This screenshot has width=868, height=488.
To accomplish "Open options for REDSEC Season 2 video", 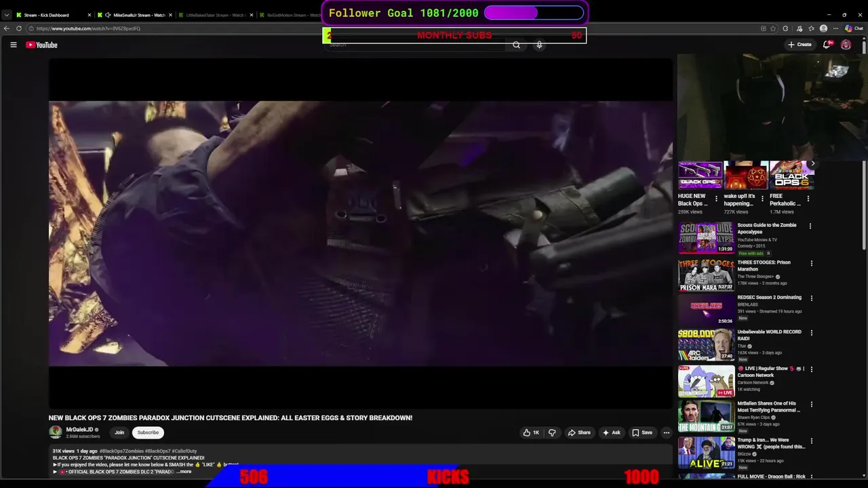I will click(x=811, y=298).
